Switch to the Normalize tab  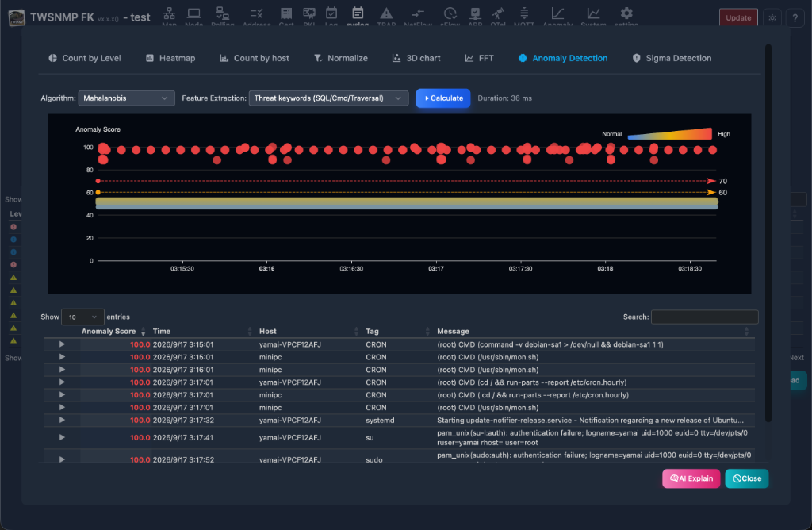(341, 58)
